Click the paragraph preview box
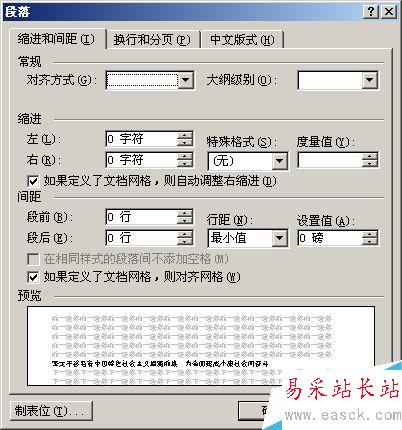 click(x=201, y=346)
